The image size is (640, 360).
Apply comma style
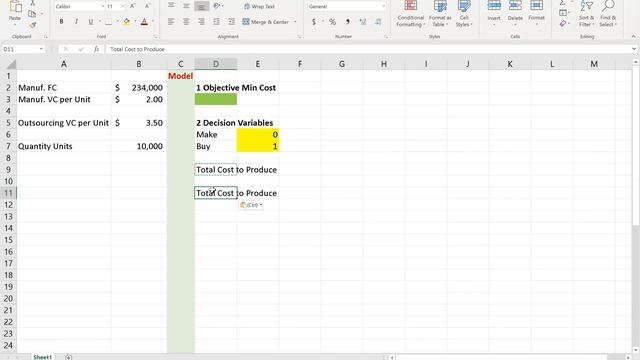click(348, 22)
